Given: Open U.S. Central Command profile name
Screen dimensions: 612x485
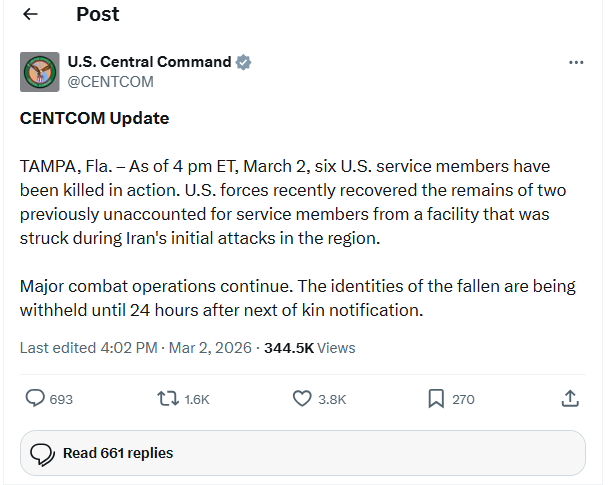Looking at the screenshot, I should tap(149, 62).
